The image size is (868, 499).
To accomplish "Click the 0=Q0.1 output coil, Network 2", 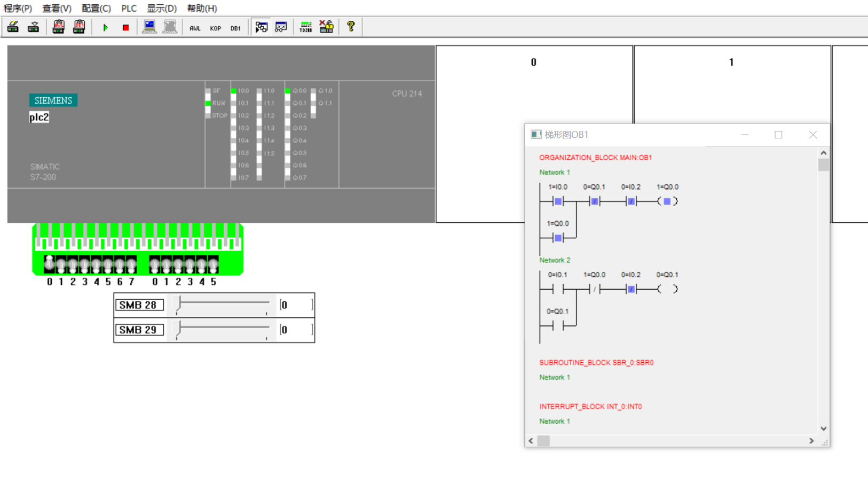I will click(x=667, y=289).
